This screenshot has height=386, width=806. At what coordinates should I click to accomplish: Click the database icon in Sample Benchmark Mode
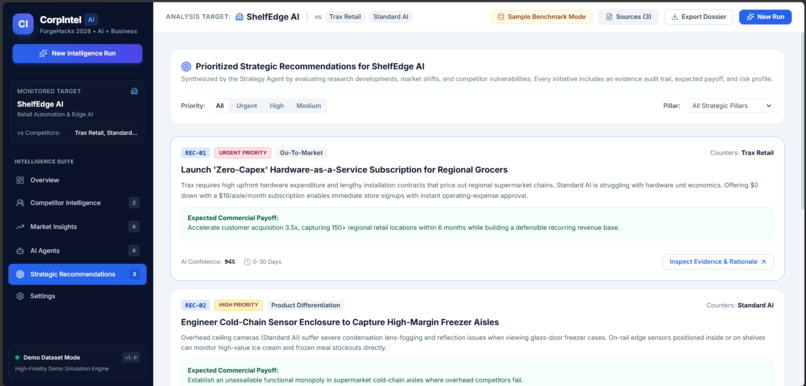point(501,17)
